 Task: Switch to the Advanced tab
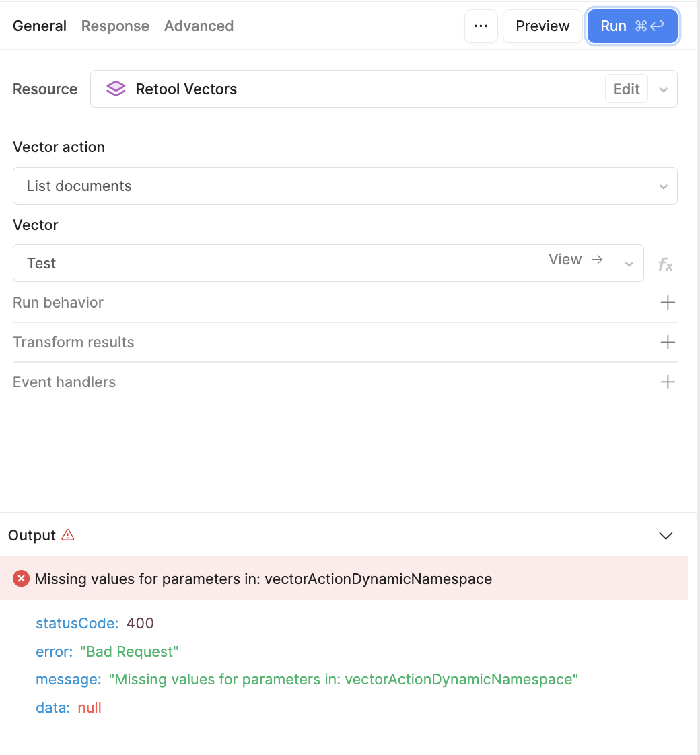coord(199,26)
